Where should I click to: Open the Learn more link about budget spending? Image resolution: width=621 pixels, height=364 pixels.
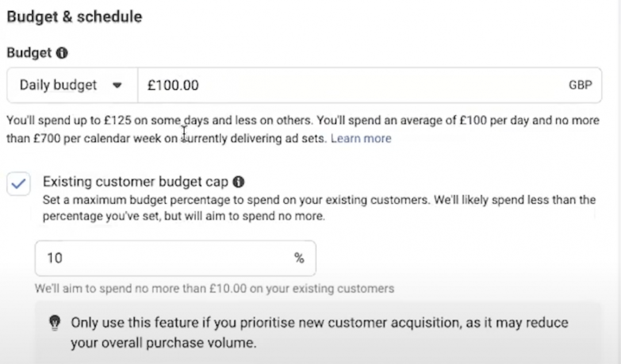point(361,138)
